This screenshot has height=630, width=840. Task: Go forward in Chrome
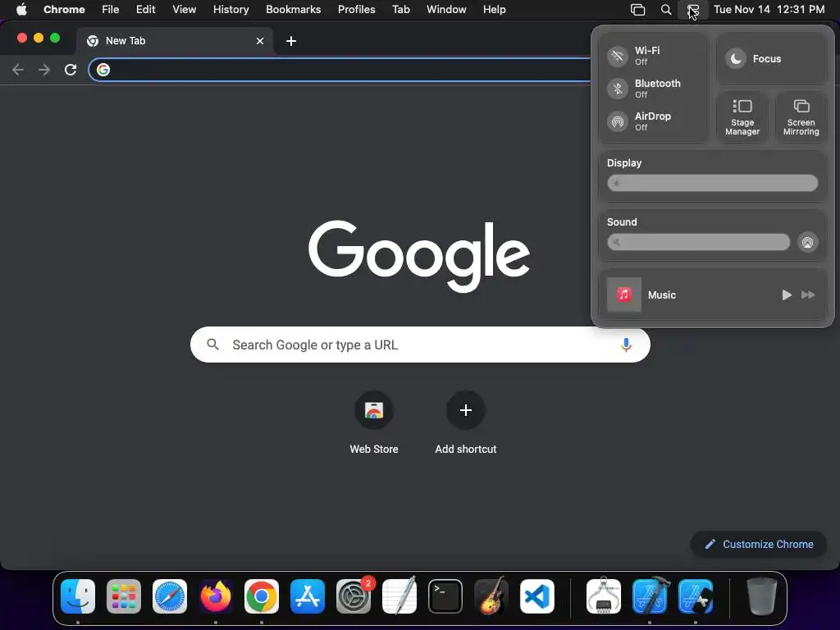(44, 70)
